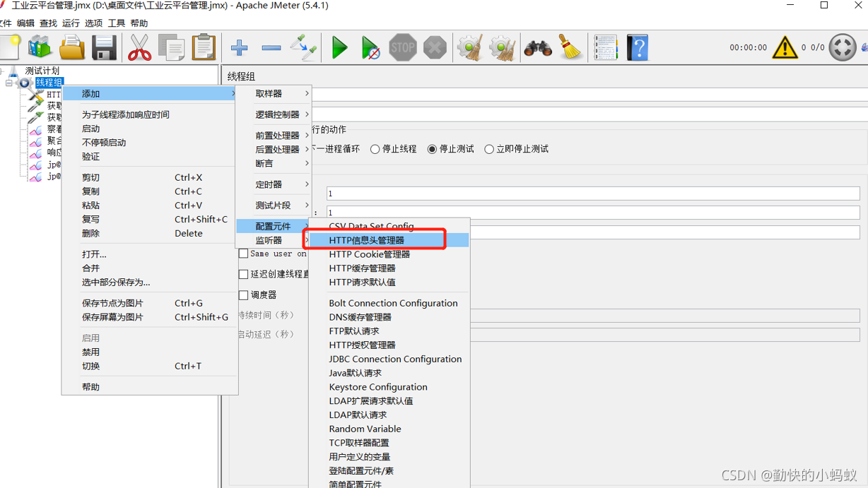
Task: Select the 立即停止测试 radio button
Action: pyautogui.click(x=488, y=149)
